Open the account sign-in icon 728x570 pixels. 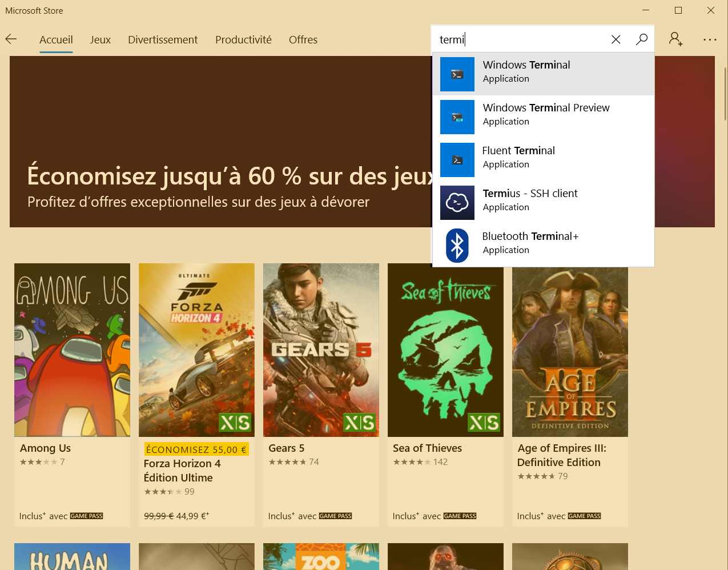click(x=675, y=39)
